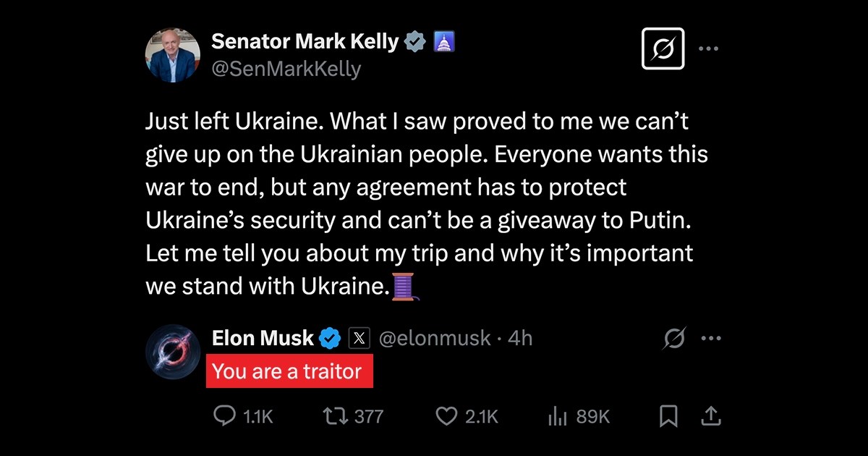Click the @SenMarkKelly handle
Screen dimensions: 868x456
[x=287, y=69]
